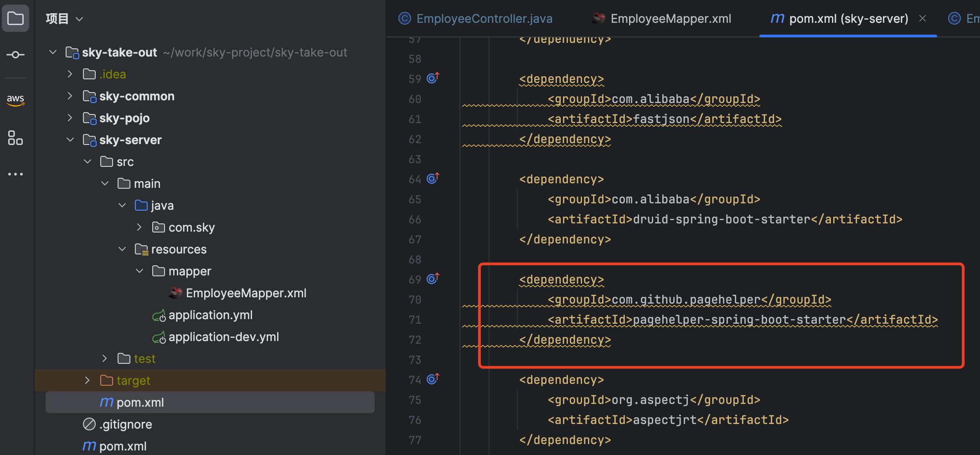Open the Structure tool window icon

coord(15,138)
